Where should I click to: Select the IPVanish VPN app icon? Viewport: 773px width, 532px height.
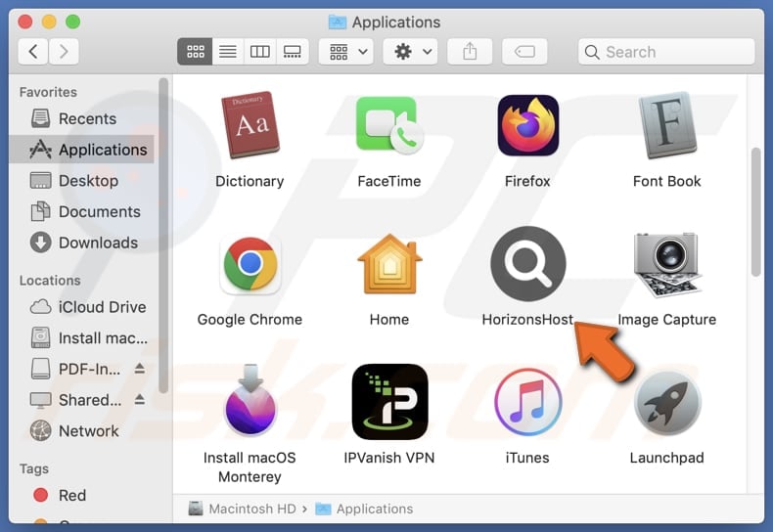click(x=389, y=402)
